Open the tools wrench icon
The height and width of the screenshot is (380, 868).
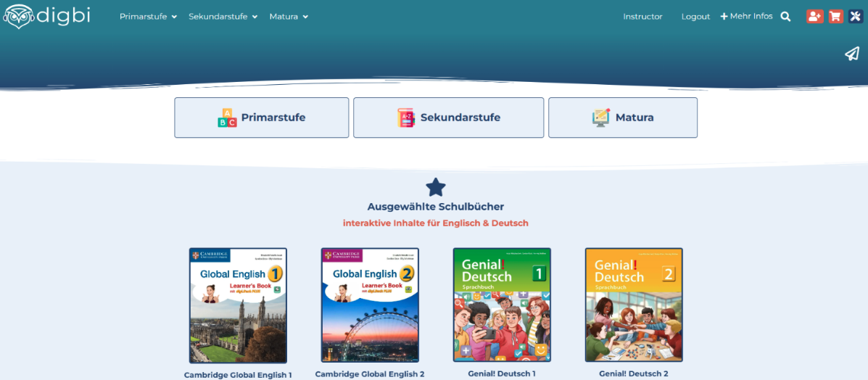click(x=856, y=16)
